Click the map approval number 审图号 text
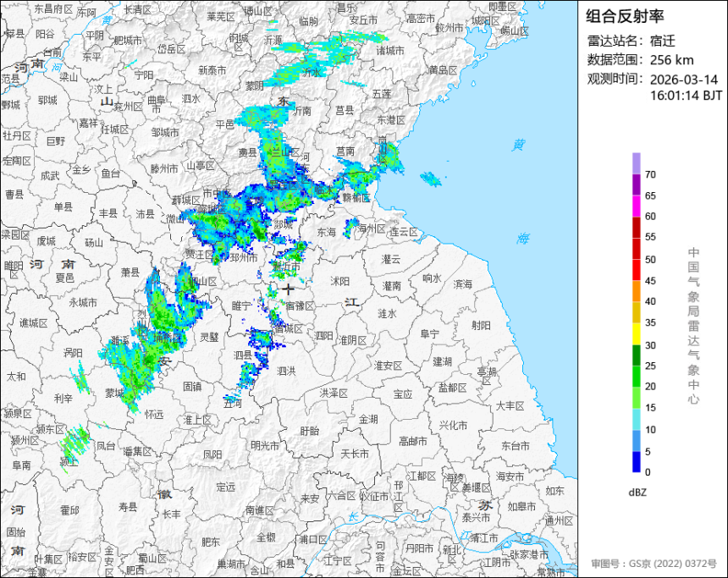This screenshot has height=578, width=728. [x=654, y=564]
